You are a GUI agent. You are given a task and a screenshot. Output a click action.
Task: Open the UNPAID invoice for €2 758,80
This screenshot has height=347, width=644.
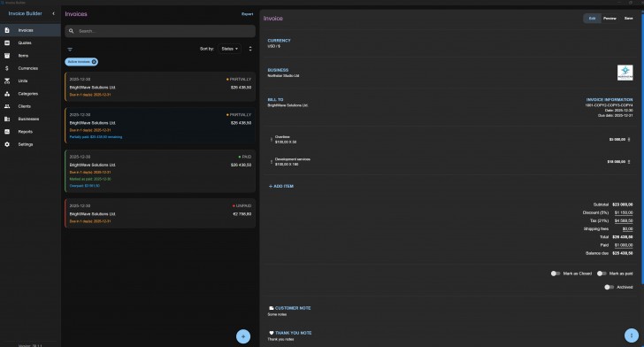click(x=160, y=213)
